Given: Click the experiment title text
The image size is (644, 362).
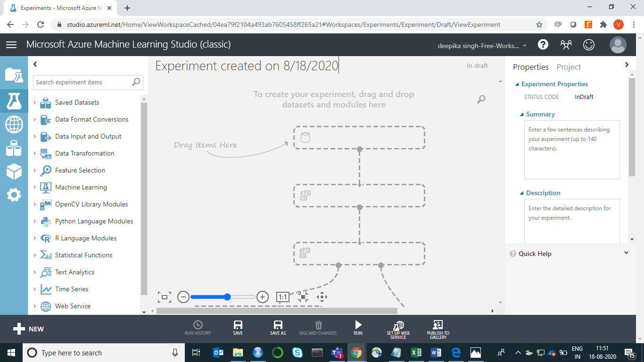Looking at the screenshot, I should [x=247, y=66].
